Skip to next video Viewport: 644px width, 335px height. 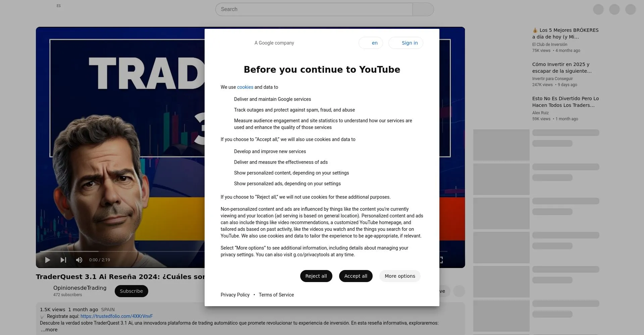point(63,260)
